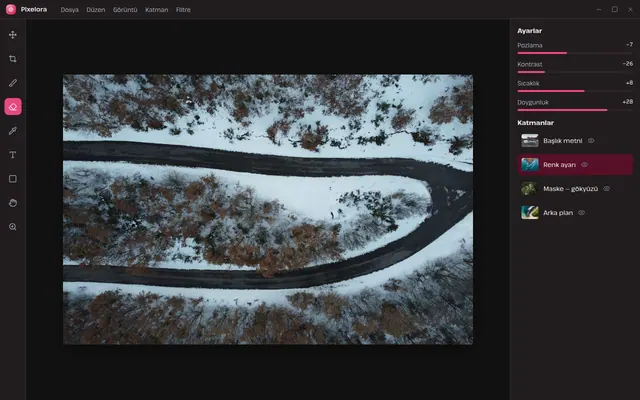Viewport: 640px width, 400px height.
Task: Select the Rectangle shape tool
Action: click(13, 179)
